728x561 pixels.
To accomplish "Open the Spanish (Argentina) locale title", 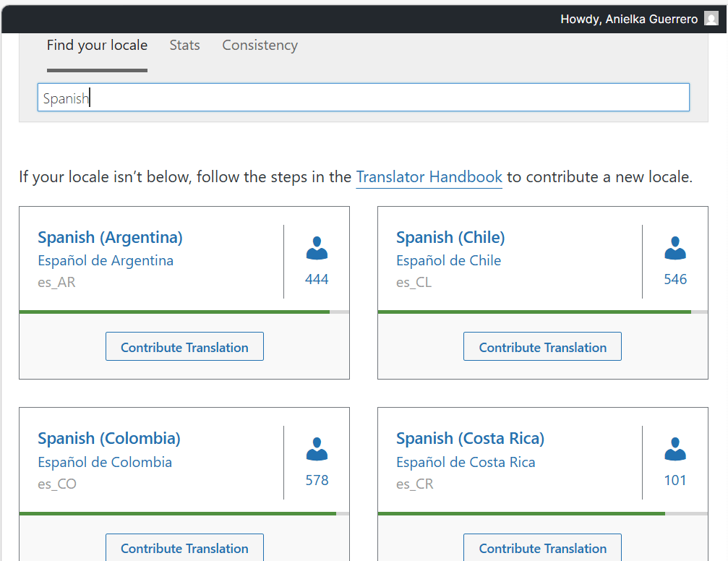I will (110, 237).
